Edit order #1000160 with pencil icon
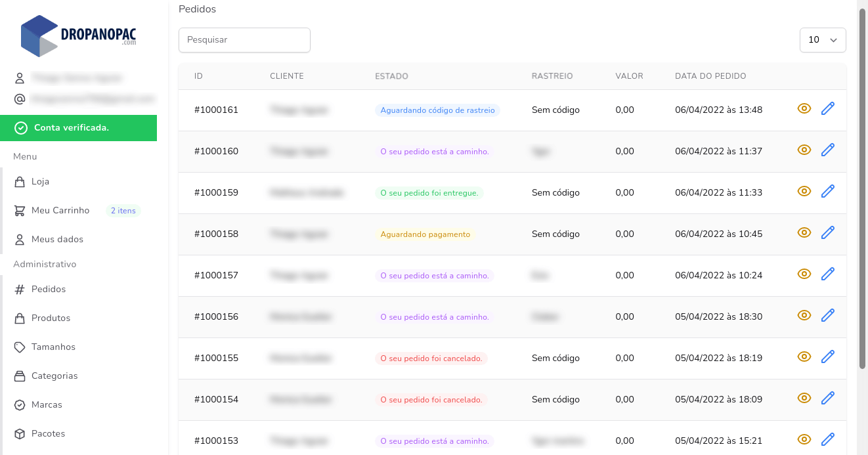868x455 pixels. 828,150
